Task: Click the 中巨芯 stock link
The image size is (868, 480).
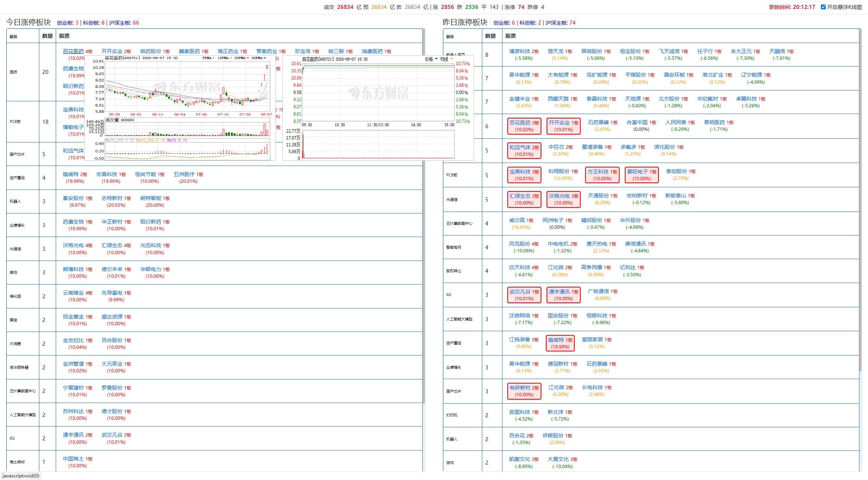Action: click(x=556, y=147)
